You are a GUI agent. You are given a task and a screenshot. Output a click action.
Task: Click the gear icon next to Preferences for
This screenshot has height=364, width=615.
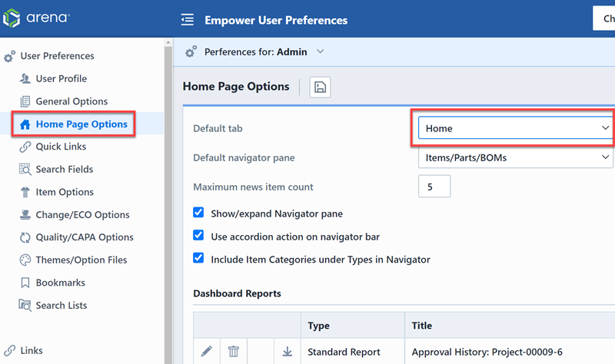[191, 52]
